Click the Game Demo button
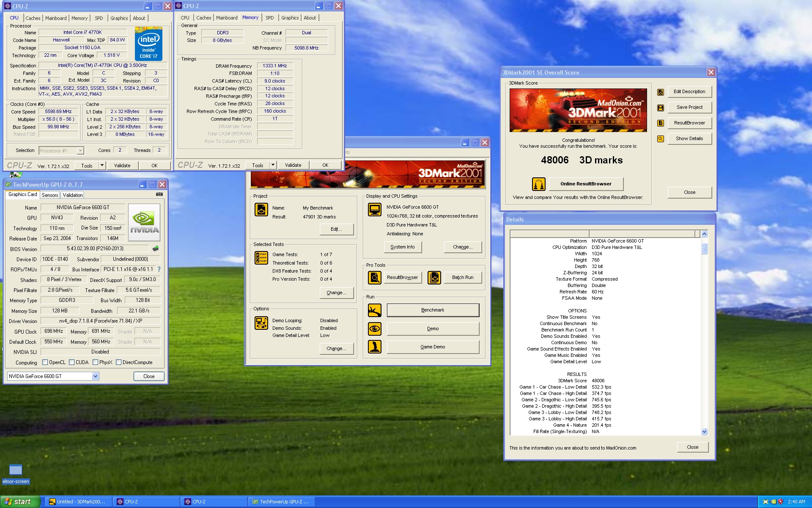 coord(433,347)
